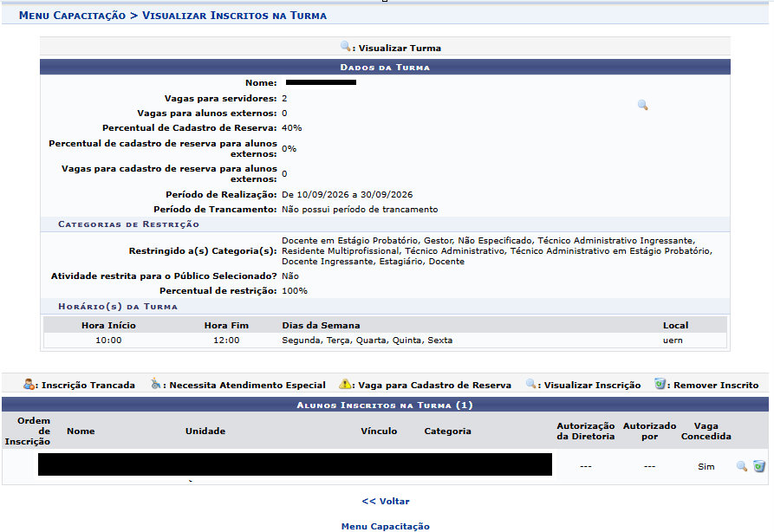Click the Autorização da Diretoria column header
This screenshot has width=774, height=532.
point(586,431)
